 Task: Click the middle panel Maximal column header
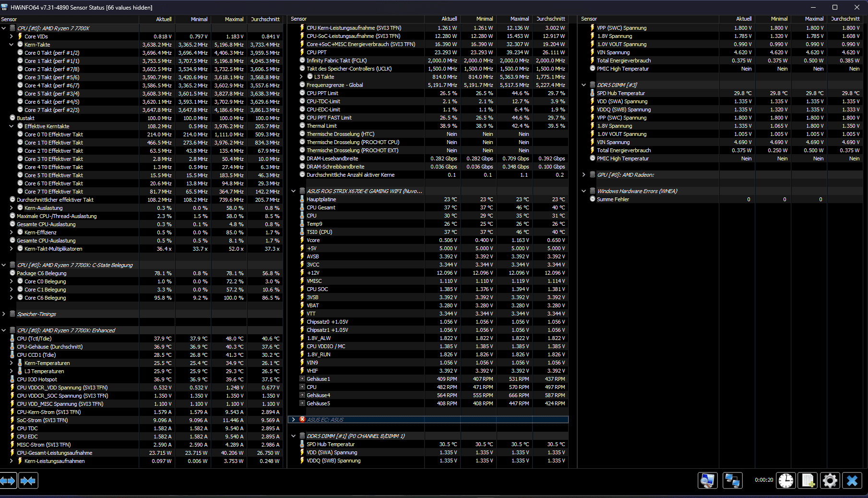coord(514,19)
